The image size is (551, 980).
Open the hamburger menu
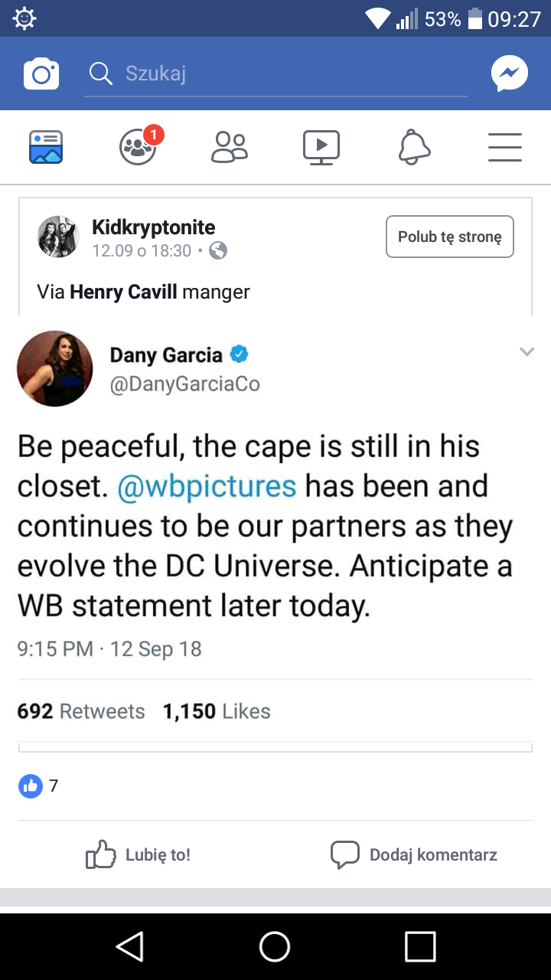[505, 147]
